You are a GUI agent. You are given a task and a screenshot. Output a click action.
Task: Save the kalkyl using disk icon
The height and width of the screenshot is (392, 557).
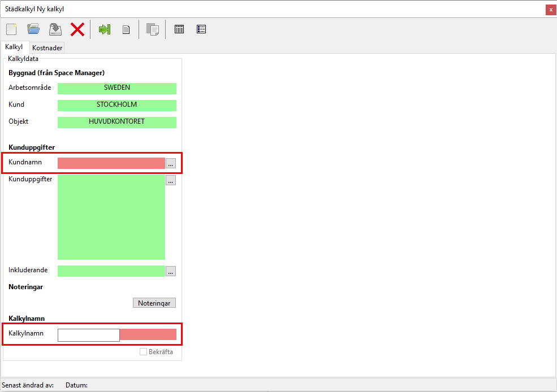[55, 29]
